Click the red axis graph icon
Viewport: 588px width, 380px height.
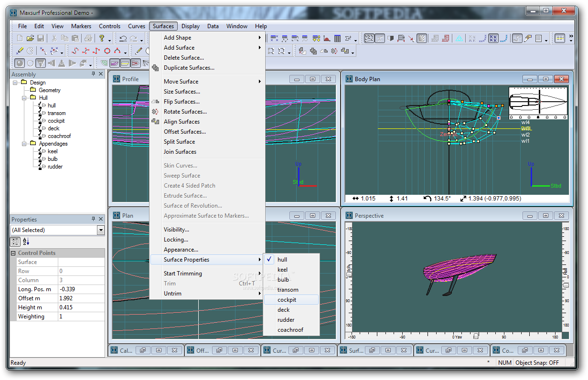coord(327,38)
